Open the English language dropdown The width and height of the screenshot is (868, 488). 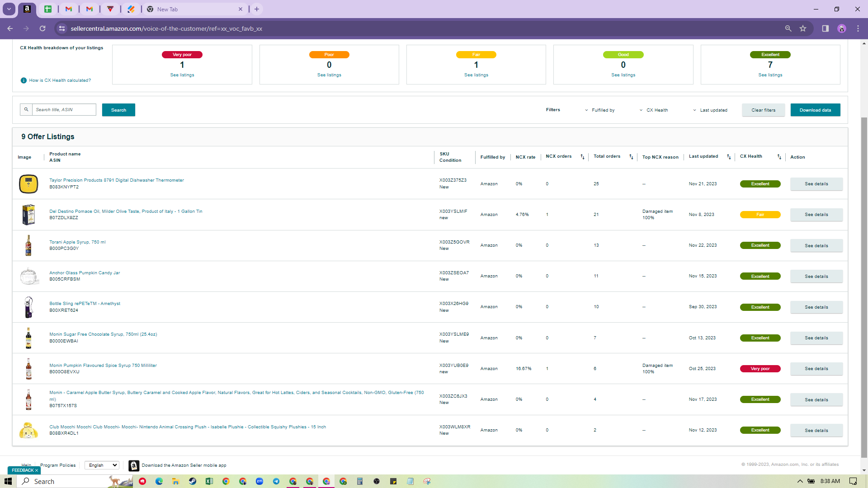102,465
